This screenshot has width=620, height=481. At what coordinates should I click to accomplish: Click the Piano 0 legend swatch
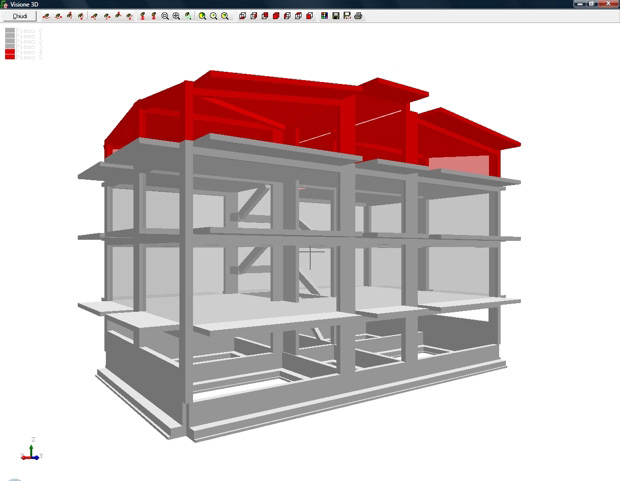pos(10,30)
